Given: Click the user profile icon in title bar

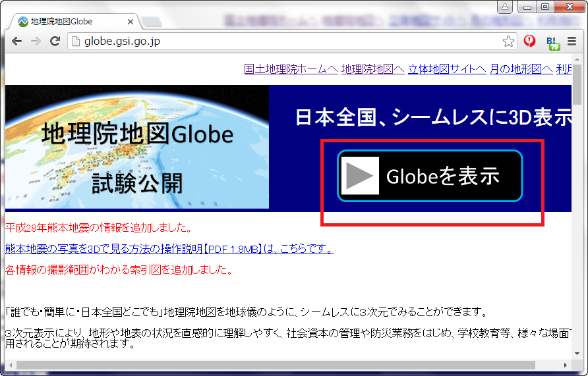Looking at the screenshot, I should (505, 7).
